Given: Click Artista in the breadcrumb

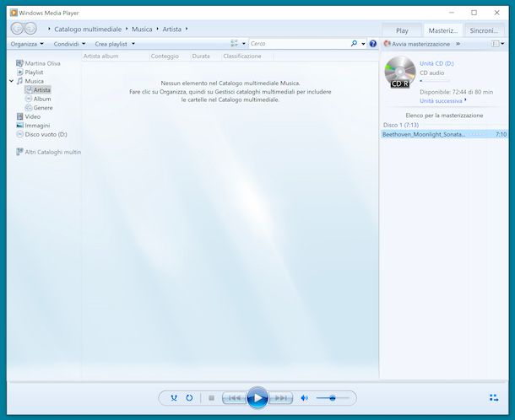Looking at the screenshot, I should [171, 30].
